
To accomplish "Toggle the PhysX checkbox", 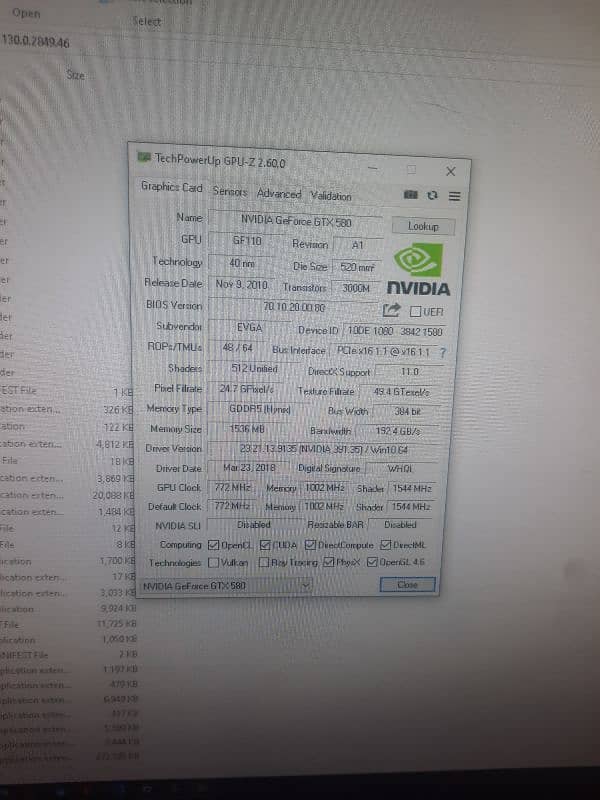I will click(329, 562).
